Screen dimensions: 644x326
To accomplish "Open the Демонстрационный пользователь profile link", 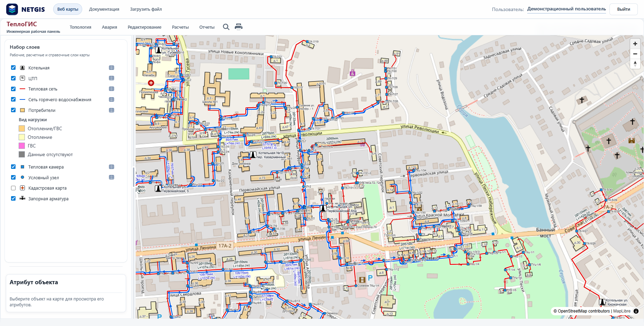I will point(566,9).
